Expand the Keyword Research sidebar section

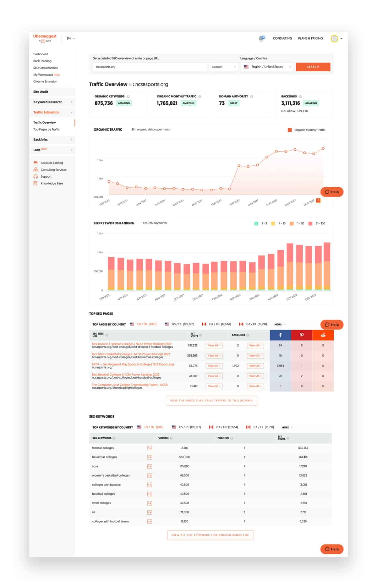pyautogui.click(x=53, y=102)
